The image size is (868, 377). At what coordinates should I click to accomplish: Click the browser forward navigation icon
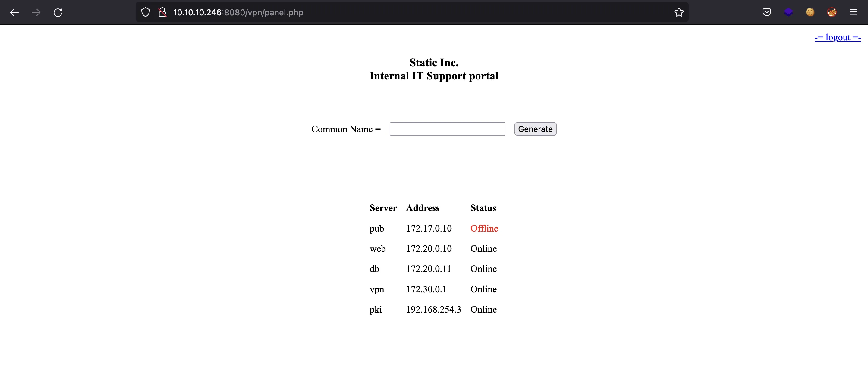click(36, 12)
